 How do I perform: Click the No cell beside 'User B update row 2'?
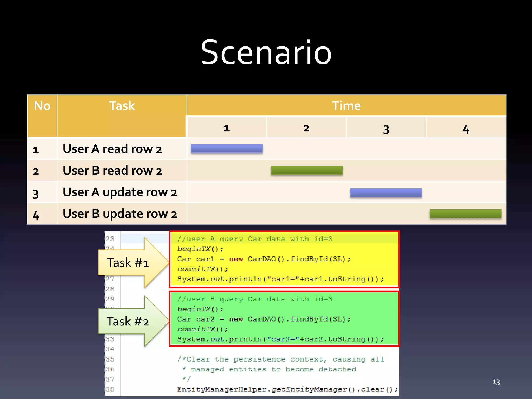[42, 214]
